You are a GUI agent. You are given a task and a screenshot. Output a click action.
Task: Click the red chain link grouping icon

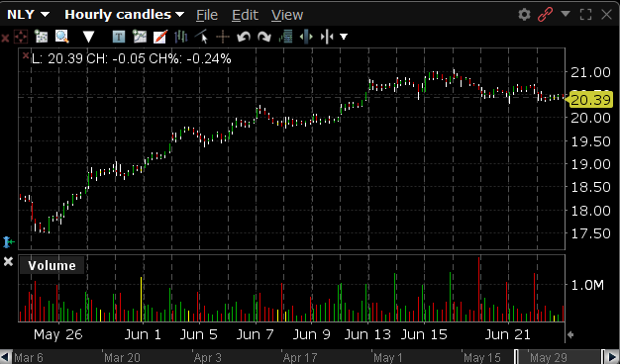pos(546,15)
